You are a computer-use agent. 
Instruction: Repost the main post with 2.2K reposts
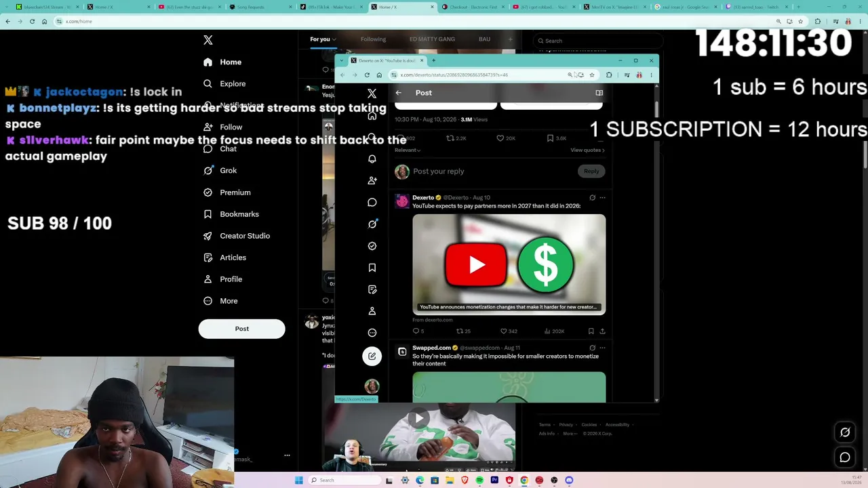click(x=456, y=138)
